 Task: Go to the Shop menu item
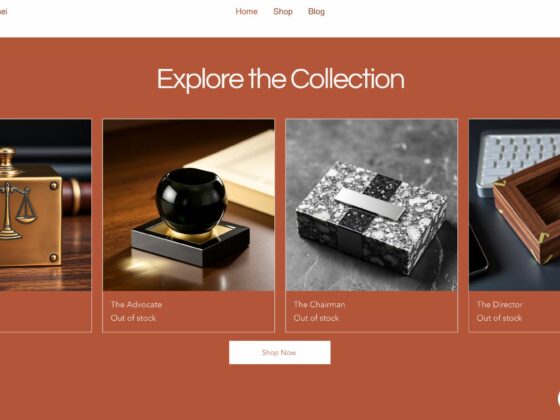pos(283,11)
